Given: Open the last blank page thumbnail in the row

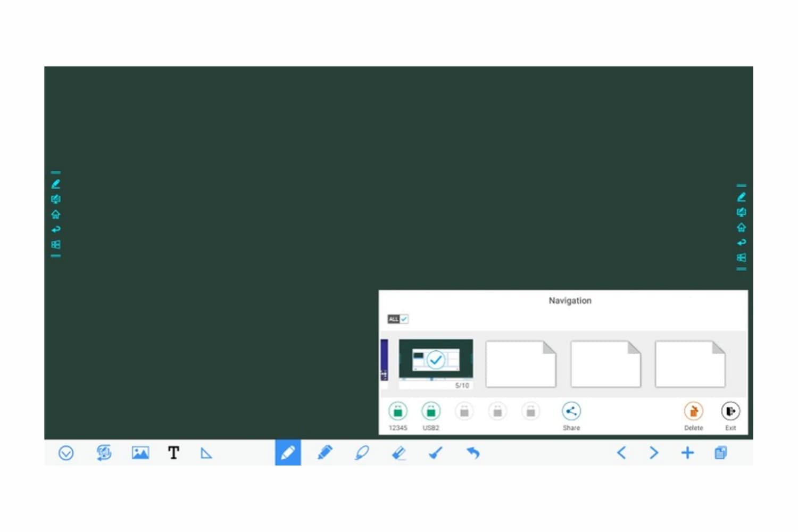Looking at the screenshot, I should coord(690,364).
